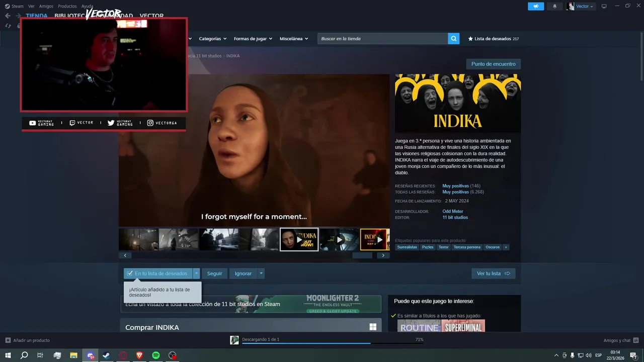This screenshot has height=362, width=644.
Task: Add a tag with the plus button
Action: (506, 247)
